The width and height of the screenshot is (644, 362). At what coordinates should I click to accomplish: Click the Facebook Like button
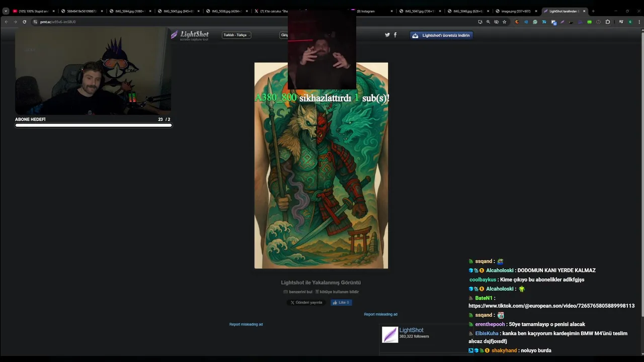pos(341,303)
